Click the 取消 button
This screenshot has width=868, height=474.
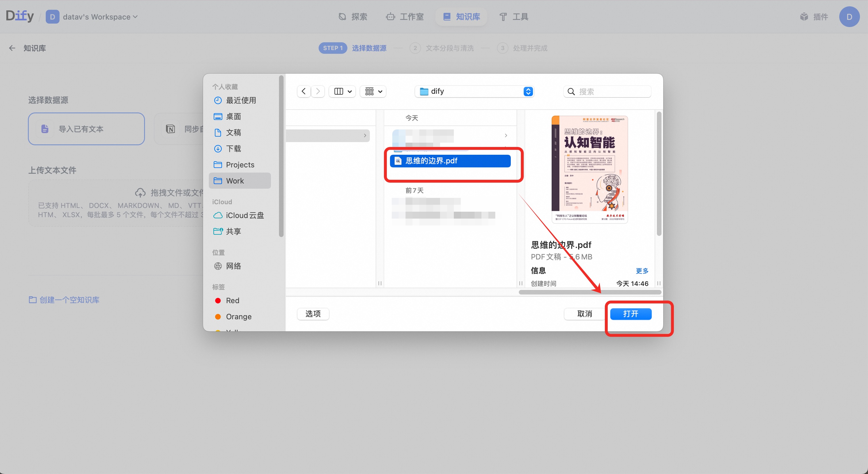[584, 314]
